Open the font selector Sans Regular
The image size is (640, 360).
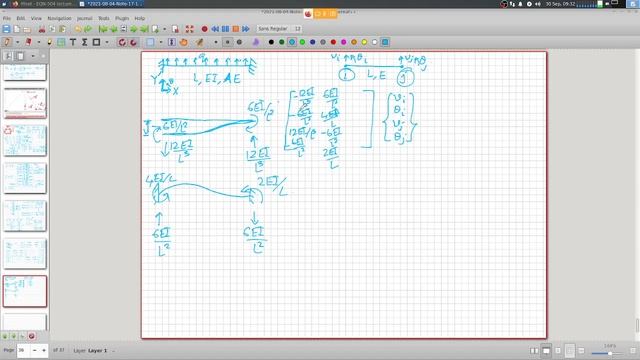click(x=279, y=29)
